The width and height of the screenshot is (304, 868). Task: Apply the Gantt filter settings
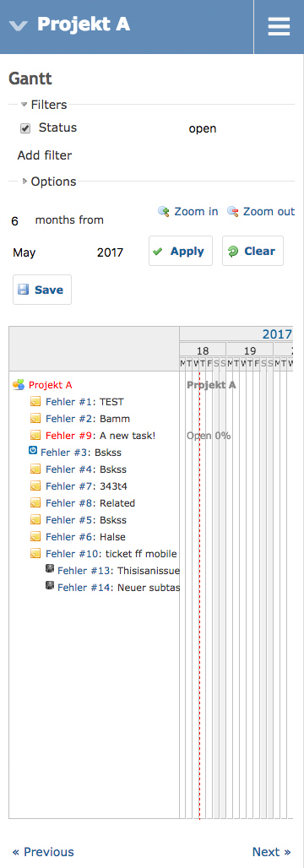point(181,251)
